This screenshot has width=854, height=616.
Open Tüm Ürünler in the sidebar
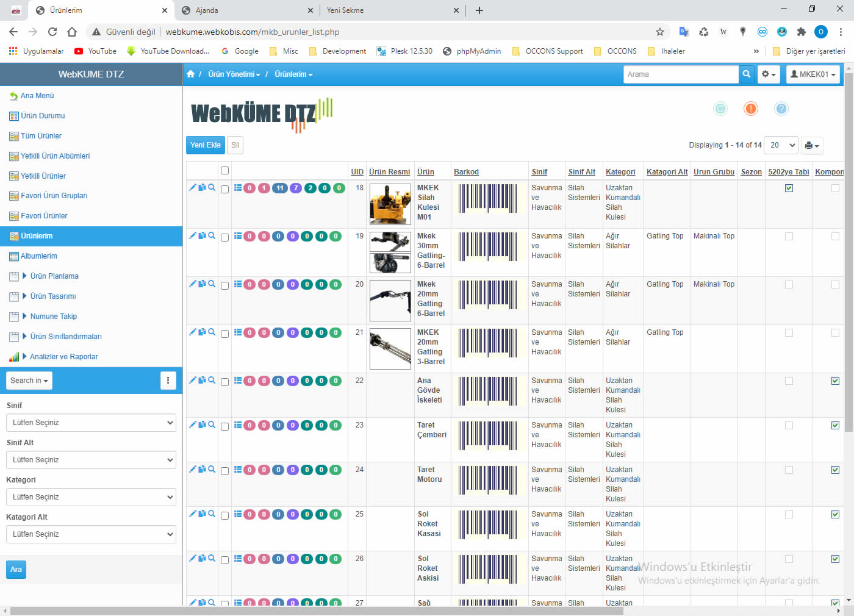click(41, 136)
